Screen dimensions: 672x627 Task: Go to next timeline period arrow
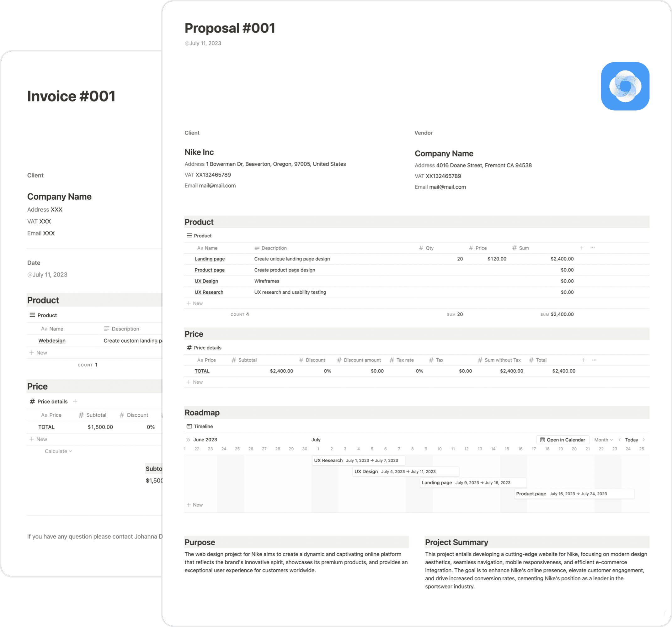pyautogui.click(x=643, y=440)
